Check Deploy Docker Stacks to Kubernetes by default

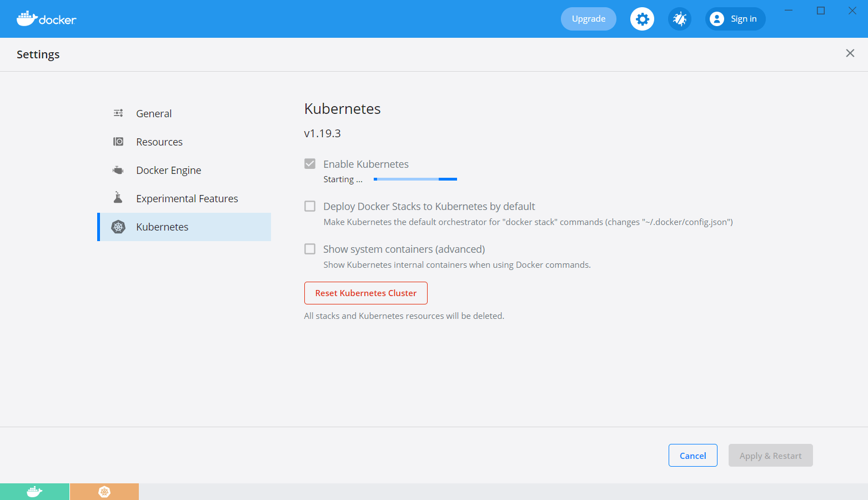click(x=310, y=206)
